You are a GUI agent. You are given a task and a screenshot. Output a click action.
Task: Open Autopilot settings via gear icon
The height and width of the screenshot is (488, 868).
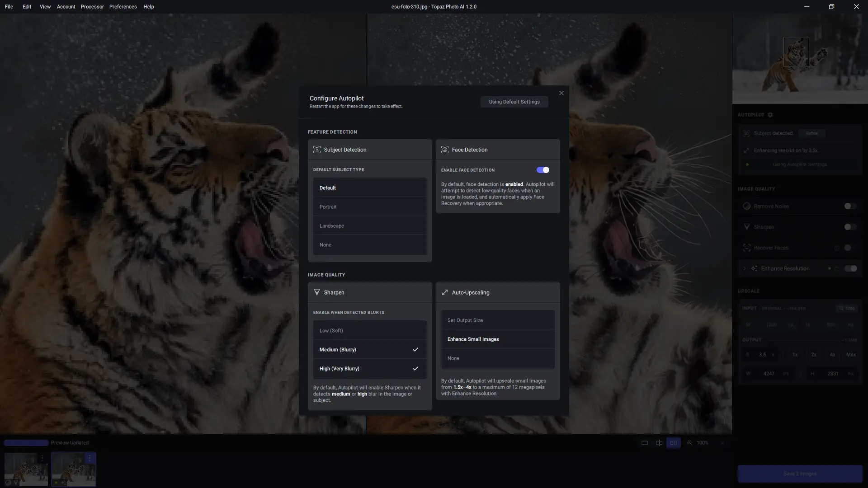770,115
